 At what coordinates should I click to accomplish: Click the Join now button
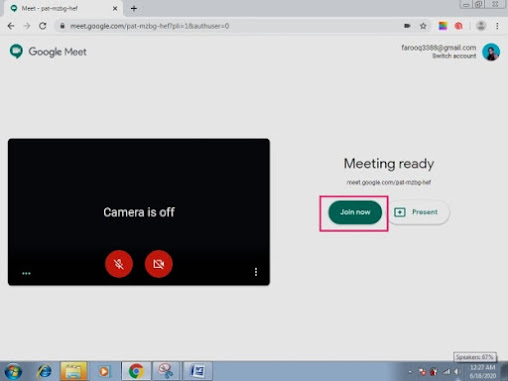(x=355, y=212)
